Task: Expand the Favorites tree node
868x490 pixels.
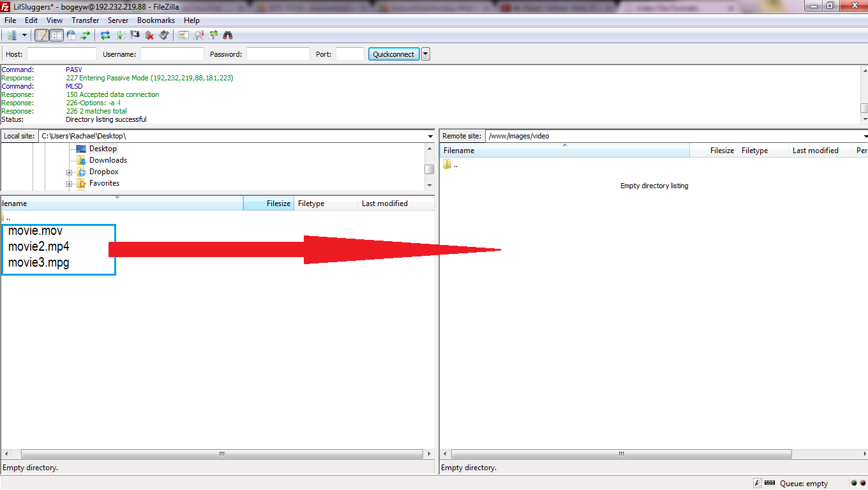Action: 69,184
